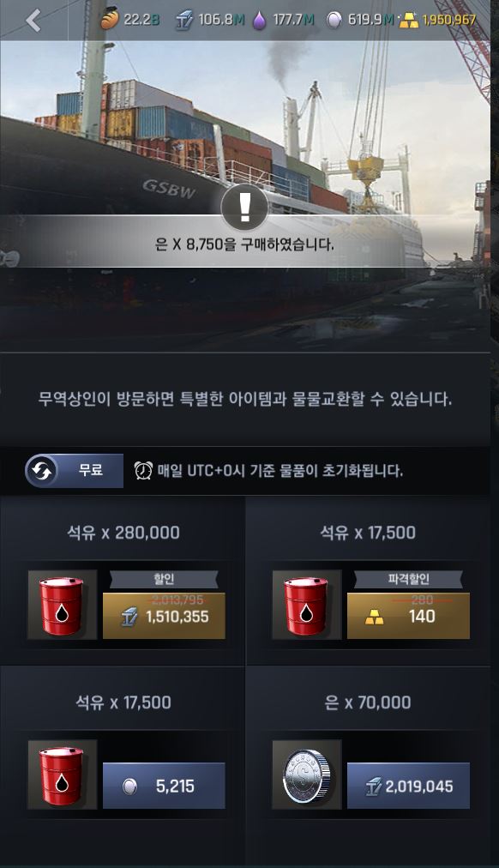Tap the steel resource counter 106.8M

point(210,21)
